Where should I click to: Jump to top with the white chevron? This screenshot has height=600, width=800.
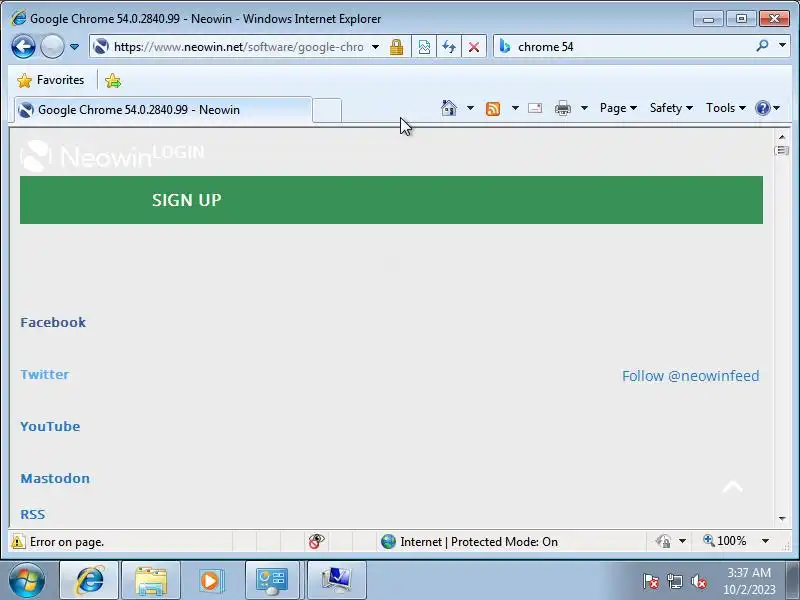733,487
